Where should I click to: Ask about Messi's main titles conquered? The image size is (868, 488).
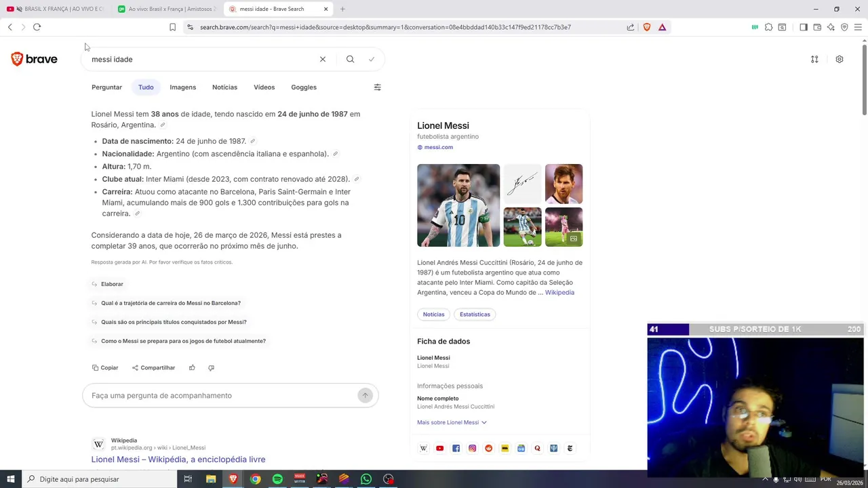[169, 322]
